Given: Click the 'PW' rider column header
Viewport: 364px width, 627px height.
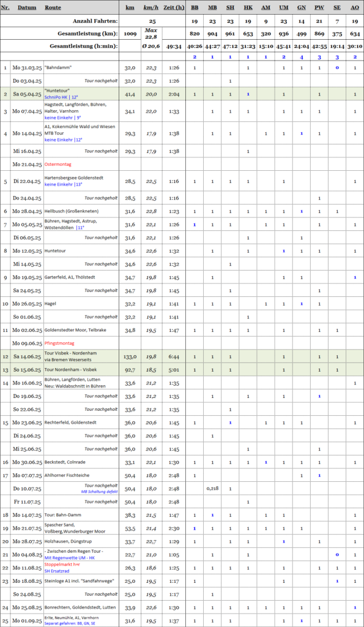Looking at the screenshot, I should click(319, 7).
